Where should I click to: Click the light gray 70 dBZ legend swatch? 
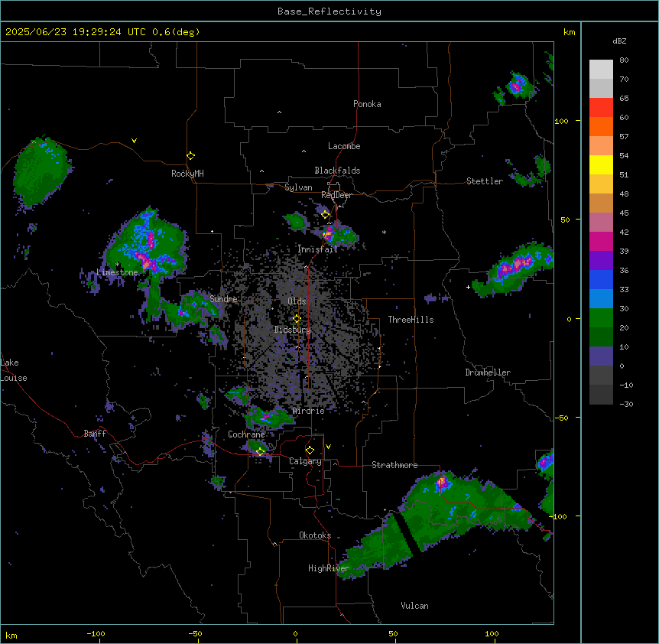point(601,70)
